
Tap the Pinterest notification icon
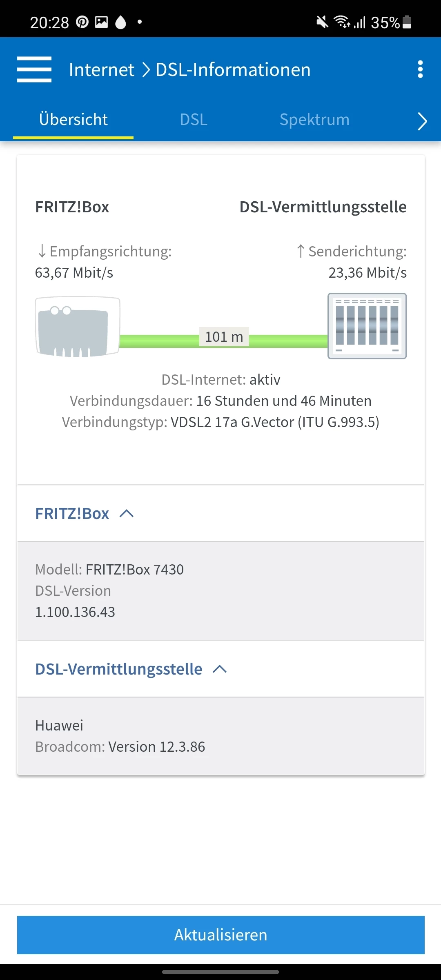point(82,22)
